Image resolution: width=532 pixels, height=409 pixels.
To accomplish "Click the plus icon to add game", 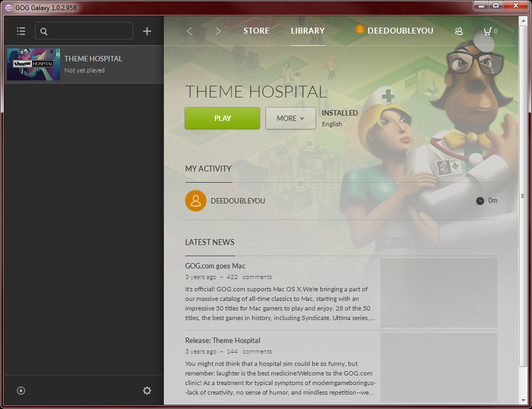I will point(147,31).
